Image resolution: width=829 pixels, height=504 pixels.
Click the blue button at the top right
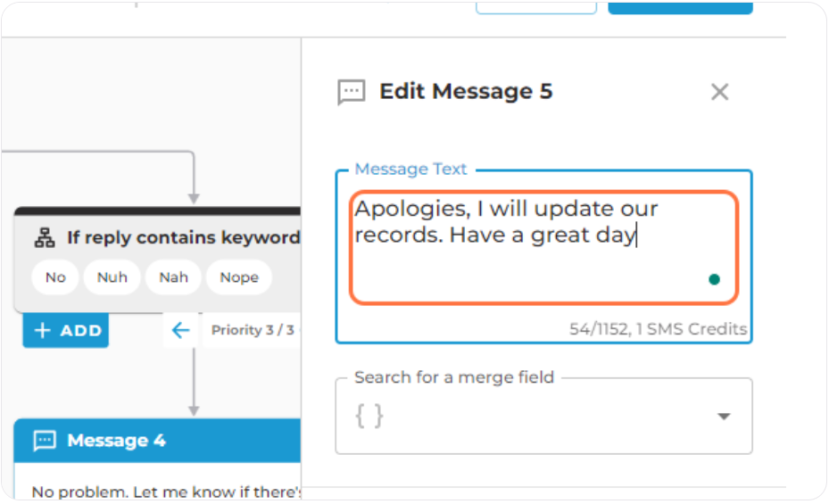[680, 7]
